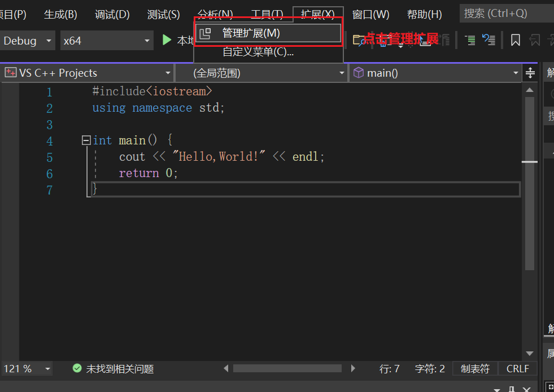Open the 调试(D) debug menu
This screenshot has width=554, height=392.
tap(112, 15)
